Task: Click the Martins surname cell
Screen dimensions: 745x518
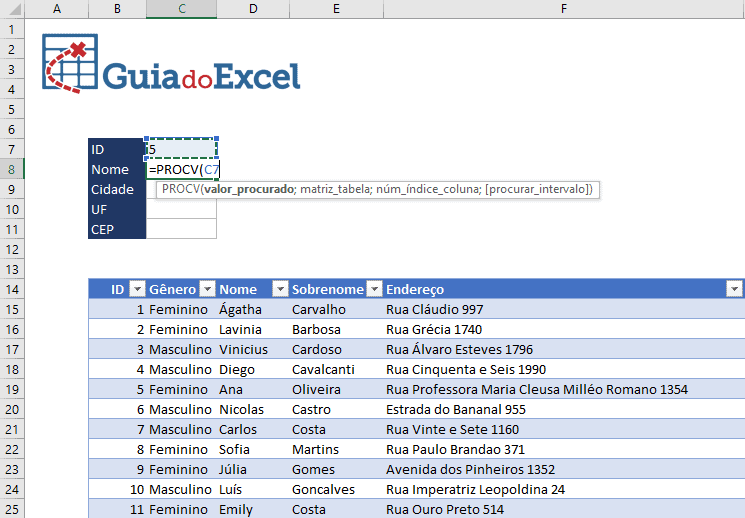Action: (x=336, y=449)
